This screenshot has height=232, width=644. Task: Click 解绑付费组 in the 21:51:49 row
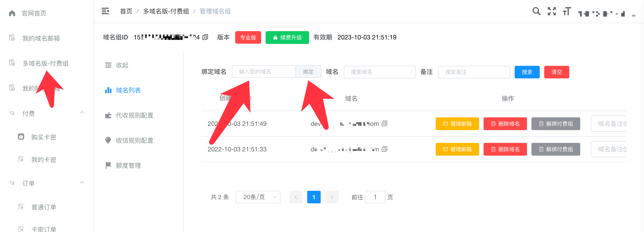(x=555, y=123)
